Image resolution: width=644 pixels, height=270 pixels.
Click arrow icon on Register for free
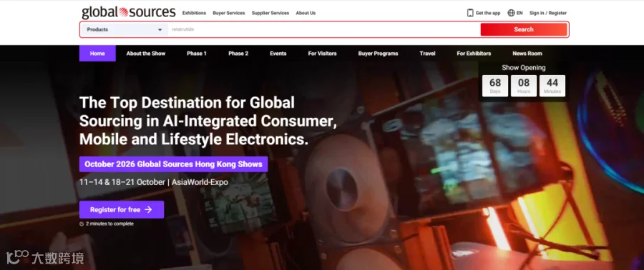[148, 209]
